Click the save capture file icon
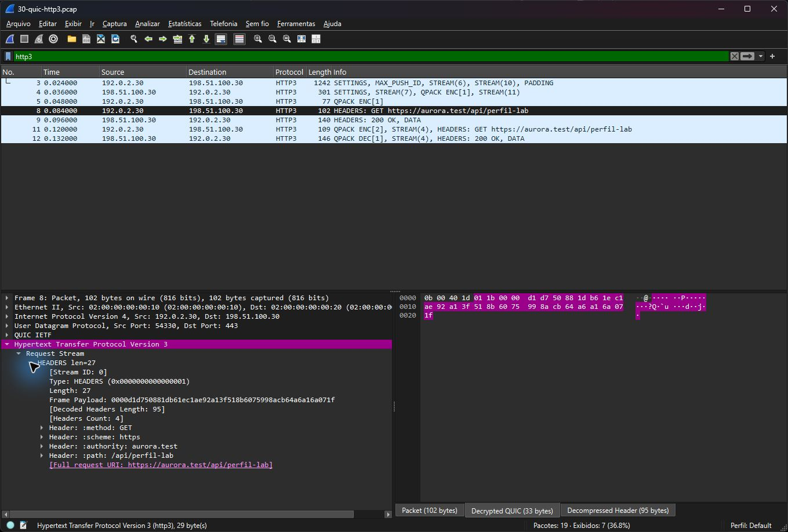This screenshot has width=788, height=532. pos(86,39)
